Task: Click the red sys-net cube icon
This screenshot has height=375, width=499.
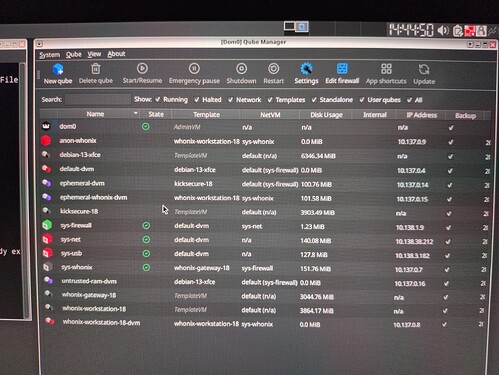Action: point(47,239)
